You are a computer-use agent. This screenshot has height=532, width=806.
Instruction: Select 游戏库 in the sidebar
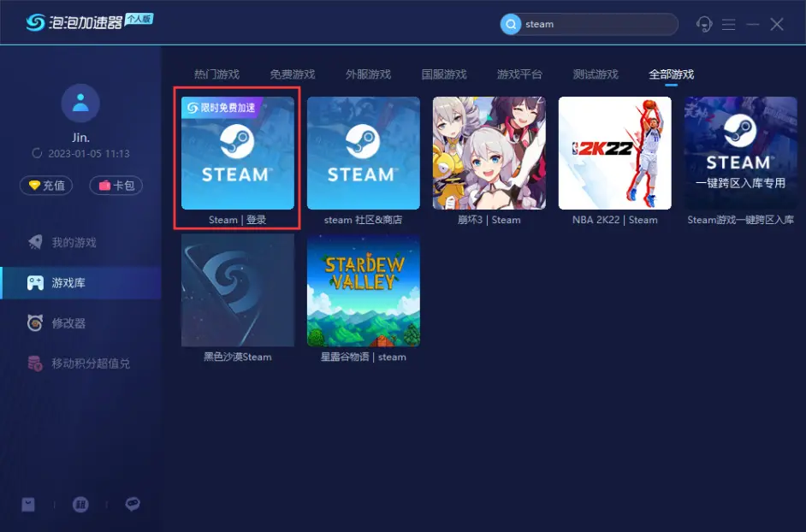pyautogui.click(x=80, y=283)
